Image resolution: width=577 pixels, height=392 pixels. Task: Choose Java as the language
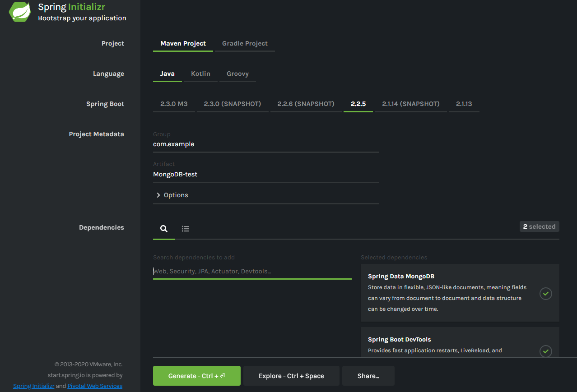168,74
